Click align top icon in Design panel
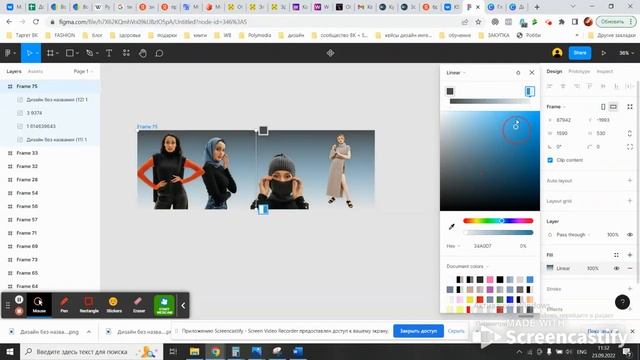Viewport: 640px width, 360px height. pos(590,86)
